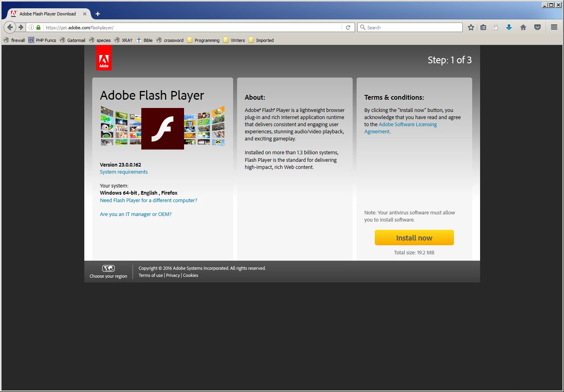Click the antivirus software note text
Screen dimensions: 564x392
click(x=410, y=216)
